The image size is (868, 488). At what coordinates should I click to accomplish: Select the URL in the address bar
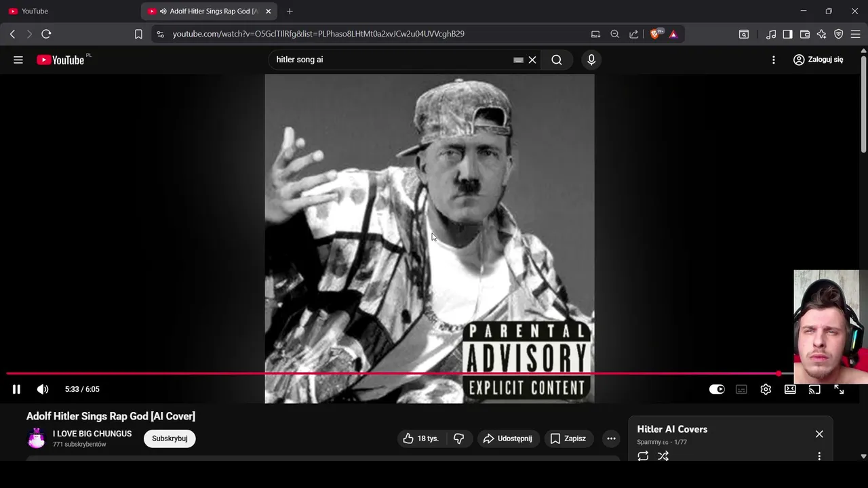click(x=319, y=34)
